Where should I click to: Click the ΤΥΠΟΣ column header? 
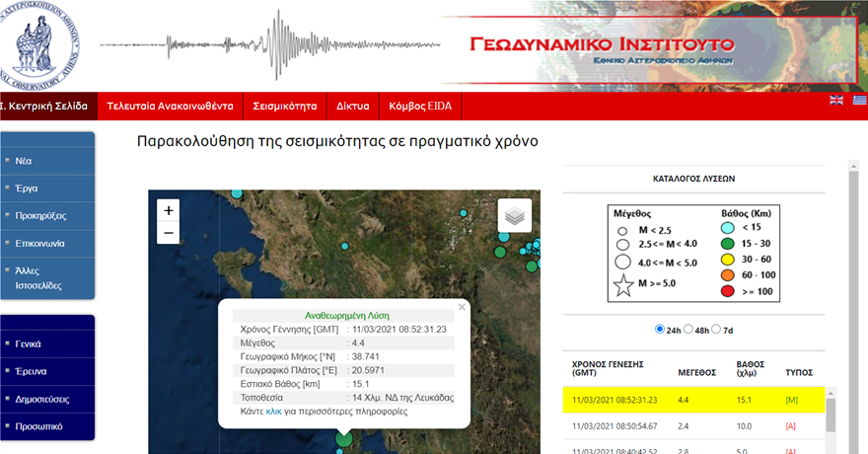(799, 373)
